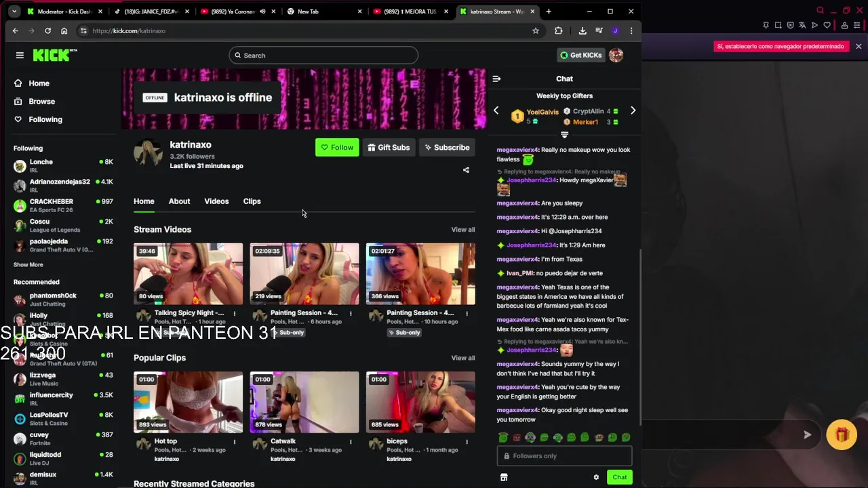Expand the Chrome tab search dropdown
The height and width of the screenshot is (488, 868).
[x=14, y=12]
